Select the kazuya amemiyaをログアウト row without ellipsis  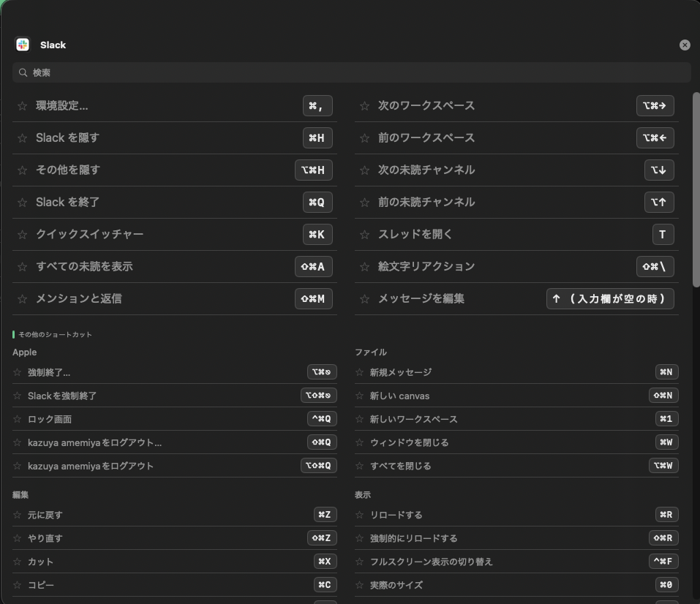pyautogui.click(x=175, y=466)
